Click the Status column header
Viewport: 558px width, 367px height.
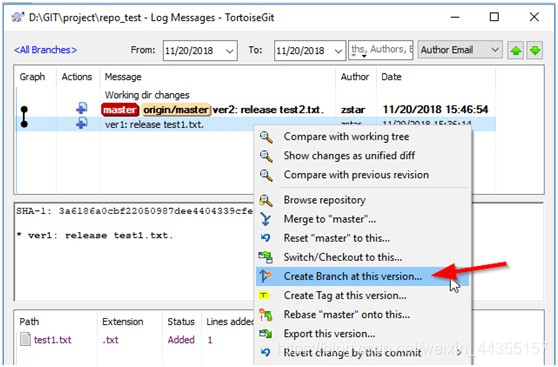click(181, 322)
